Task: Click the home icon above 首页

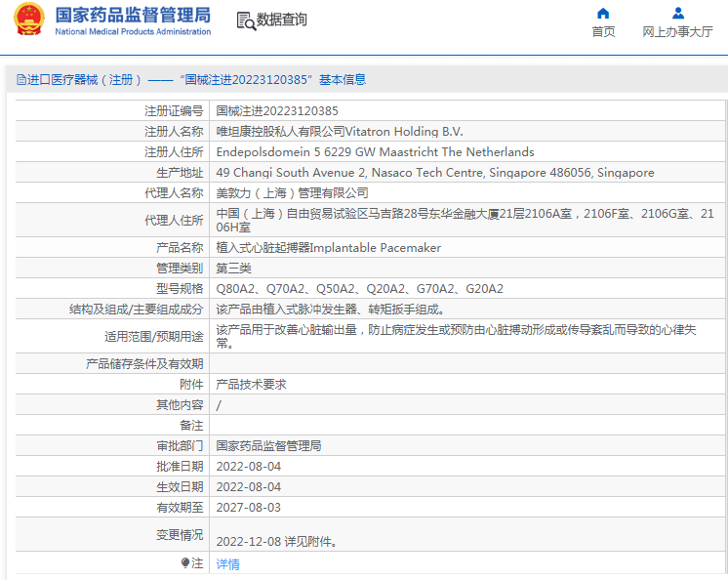Action: tap(603, 13)
